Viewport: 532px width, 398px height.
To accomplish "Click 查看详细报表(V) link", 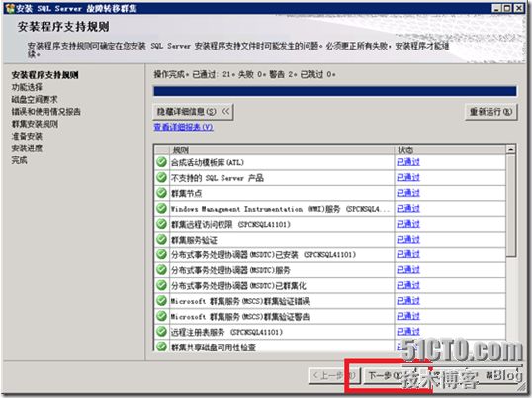I will click(184, 127).
